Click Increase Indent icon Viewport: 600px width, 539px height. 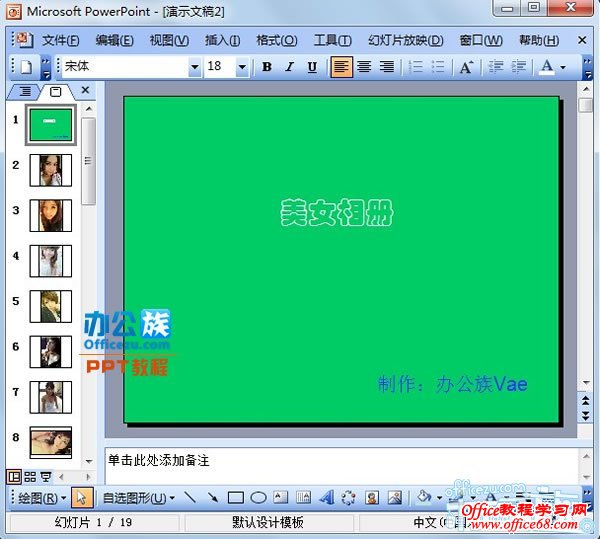click(518, 67)
